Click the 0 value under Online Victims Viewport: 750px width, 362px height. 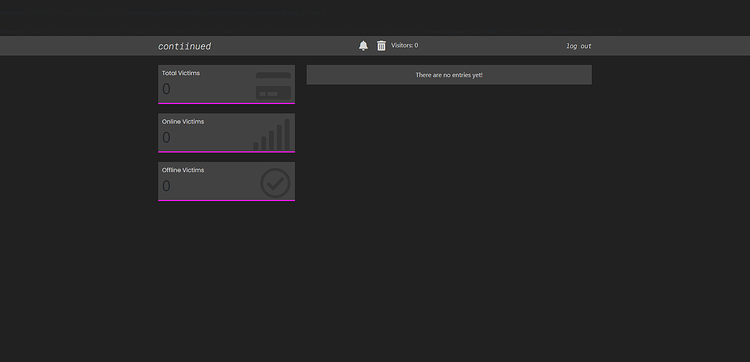pos(166,138)
